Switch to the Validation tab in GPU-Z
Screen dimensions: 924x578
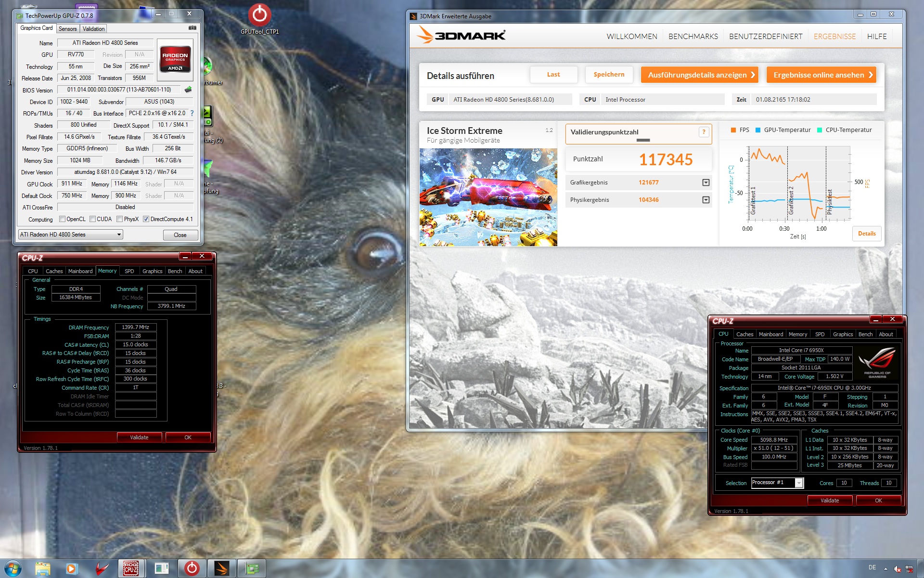click(x=93, y=29)
